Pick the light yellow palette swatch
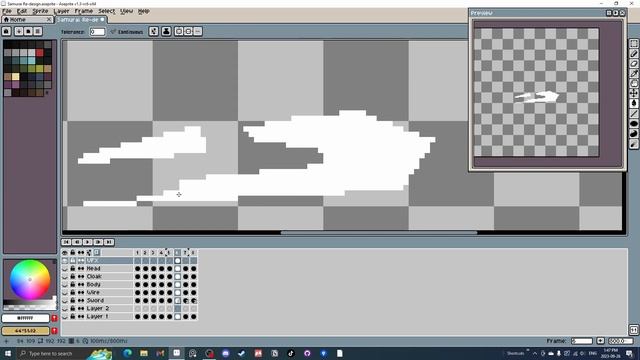The height and width of the screenshot is (360, 640). pyautogui.click(x=16, y=76)
